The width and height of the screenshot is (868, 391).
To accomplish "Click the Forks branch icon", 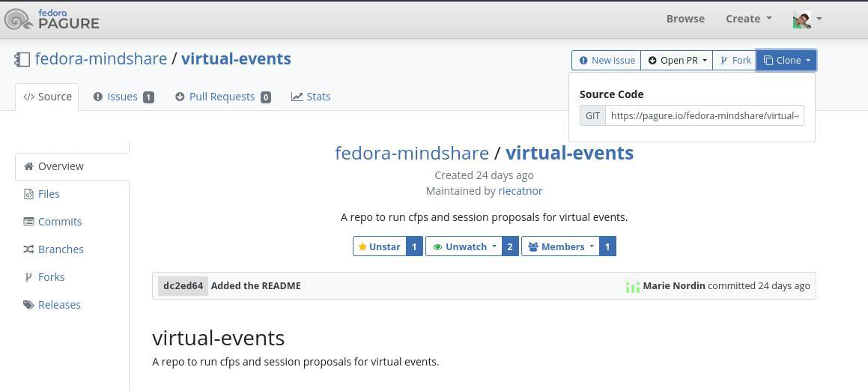I will coord(28,277).
